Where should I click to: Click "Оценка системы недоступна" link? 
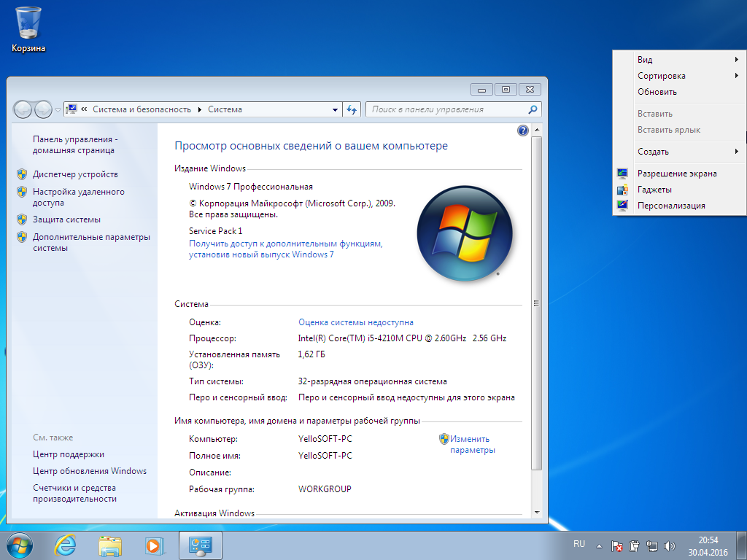(356, 322)
